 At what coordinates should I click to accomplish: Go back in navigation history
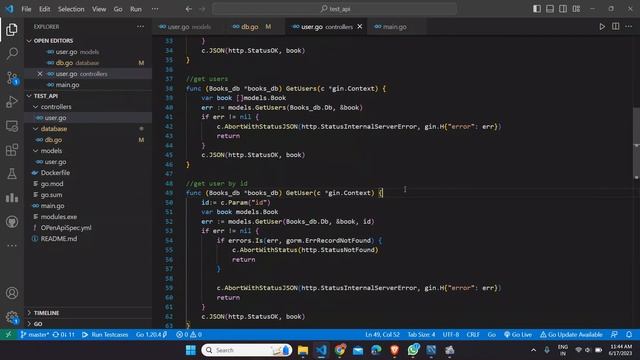189,9
